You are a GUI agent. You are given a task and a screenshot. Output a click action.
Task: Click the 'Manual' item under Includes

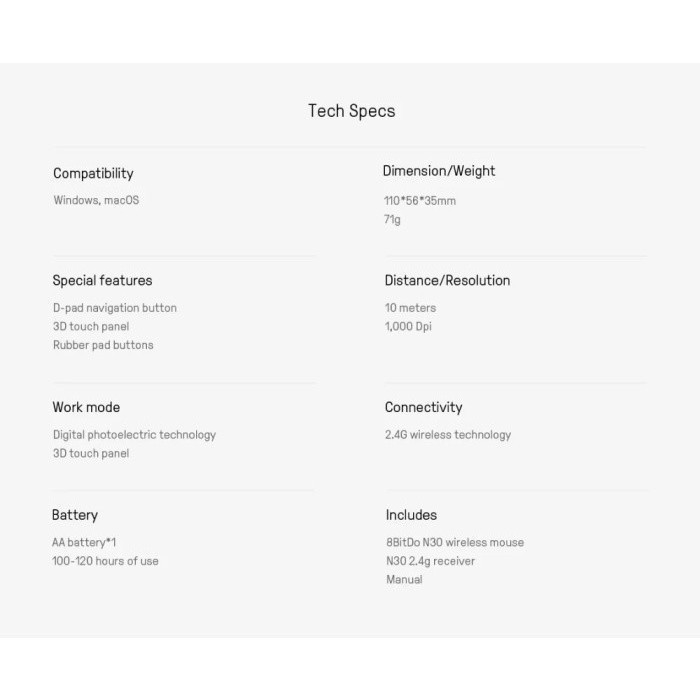tap(404, 580)
